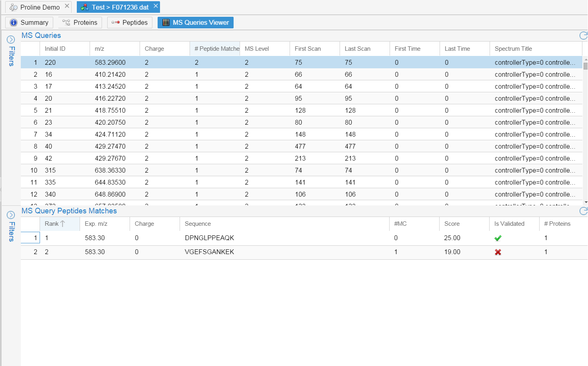
Task: Click refresh icon of MS Query Peptides Matches
Action: point(583,211)
